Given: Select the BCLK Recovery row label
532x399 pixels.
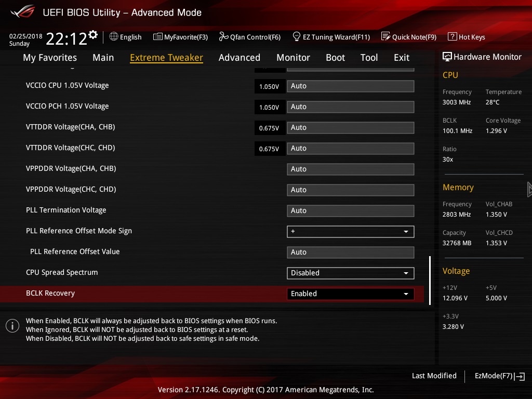Looking at the screenshot, I should click(50, 293).
